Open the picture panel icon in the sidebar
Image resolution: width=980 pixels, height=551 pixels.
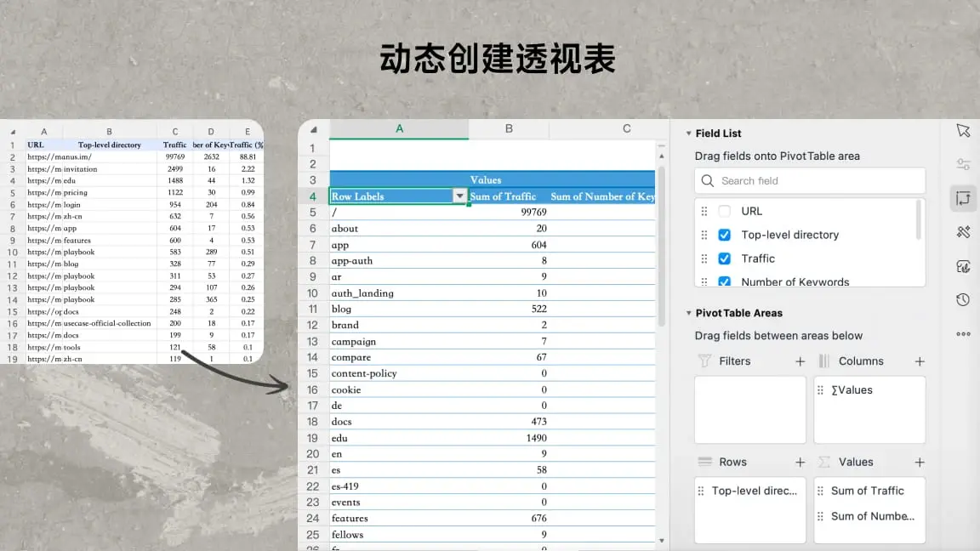[963, 267]
